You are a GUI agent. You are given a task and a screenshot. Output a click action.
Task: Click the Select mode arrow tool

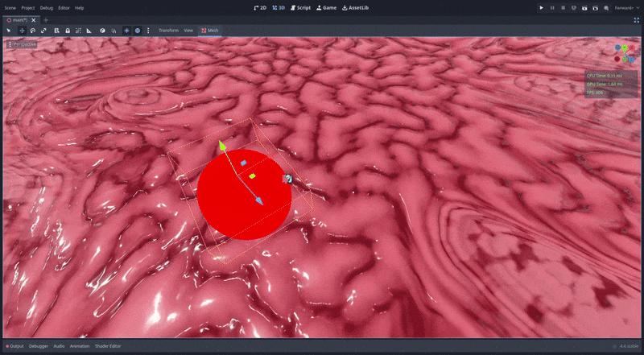click(10, 31)
